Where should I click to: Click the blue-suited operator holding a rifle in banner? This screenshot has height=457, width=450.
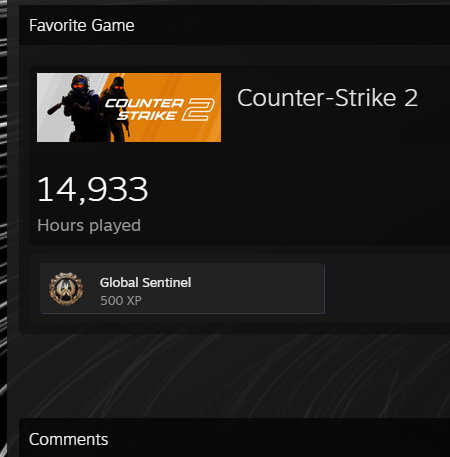point(79,108)
